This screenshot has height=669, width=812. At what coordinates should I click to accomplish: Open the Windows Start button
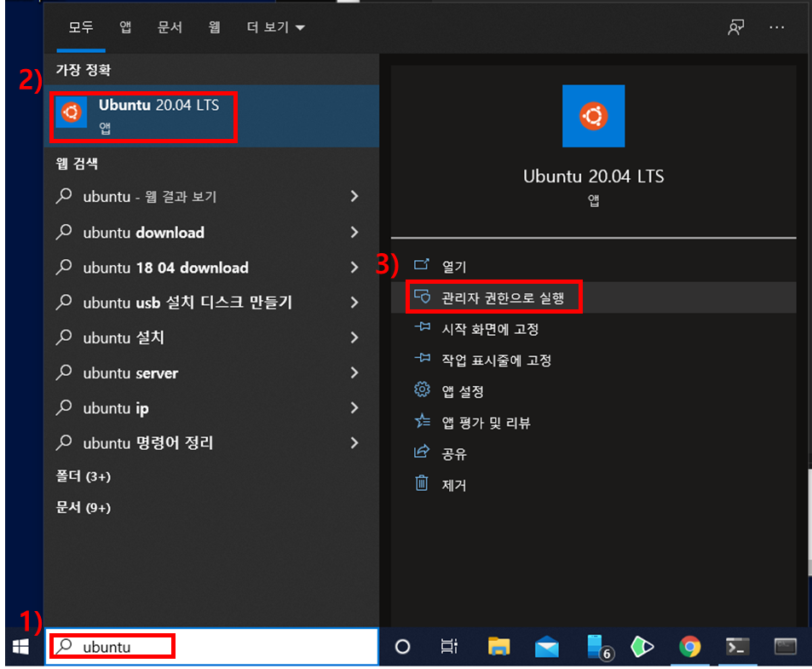point(20,646)
